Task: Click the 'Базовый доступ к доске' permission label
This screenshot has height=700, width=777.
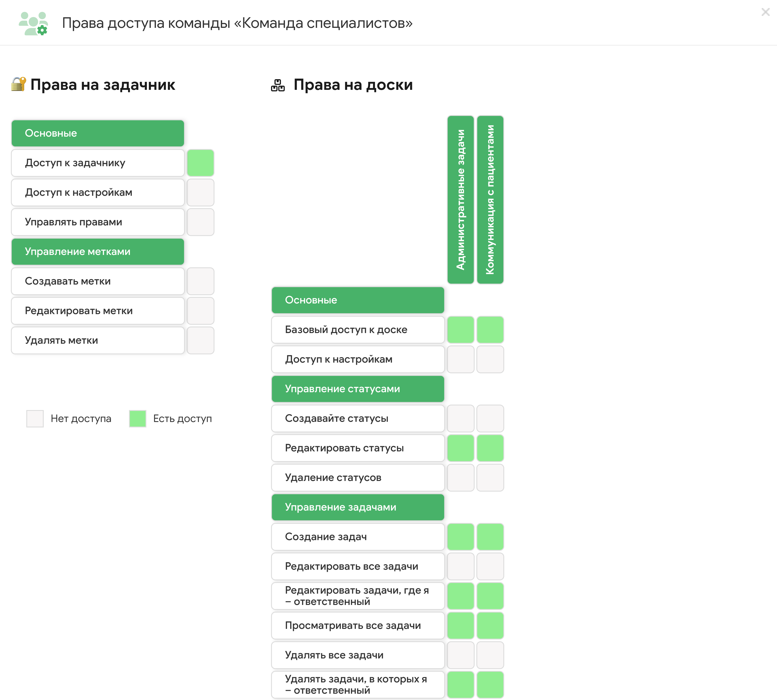Action: point(358,330)
